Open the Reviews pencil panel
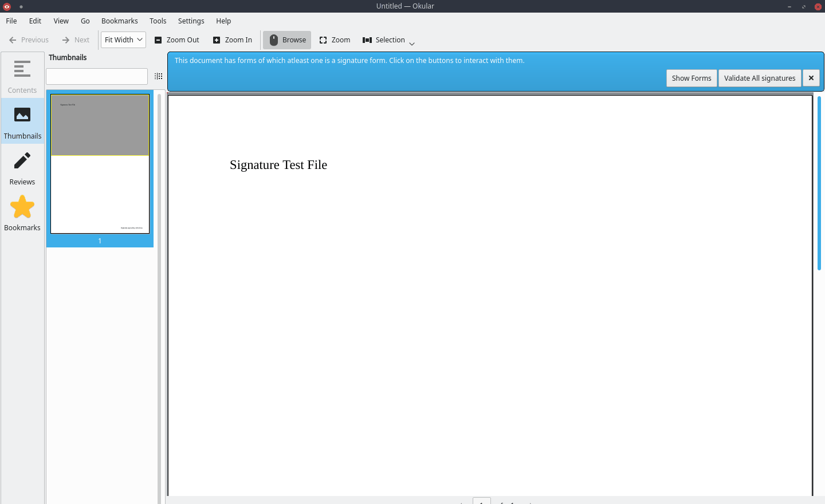 (22, 167)
